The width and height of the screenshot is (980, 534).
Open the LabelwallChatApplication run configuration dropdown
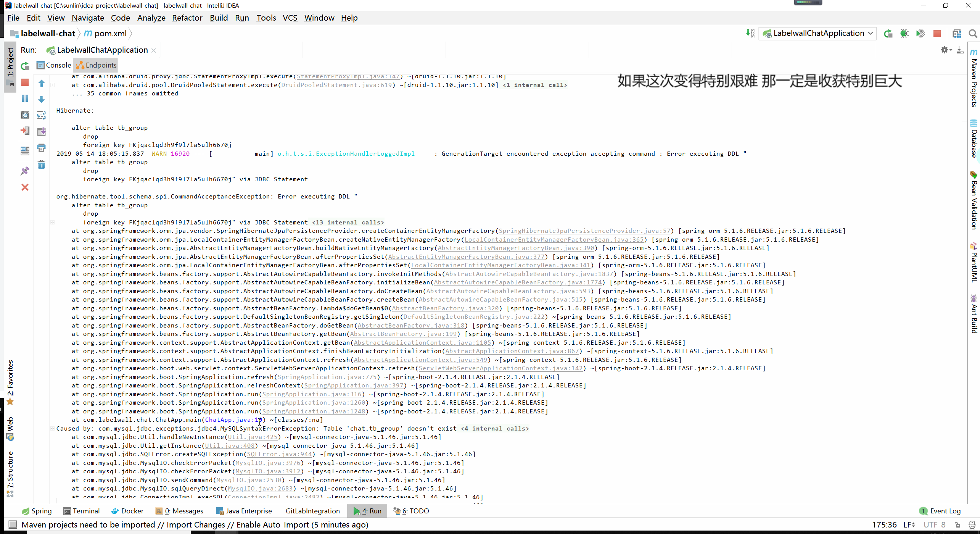(x=818, y=34)
